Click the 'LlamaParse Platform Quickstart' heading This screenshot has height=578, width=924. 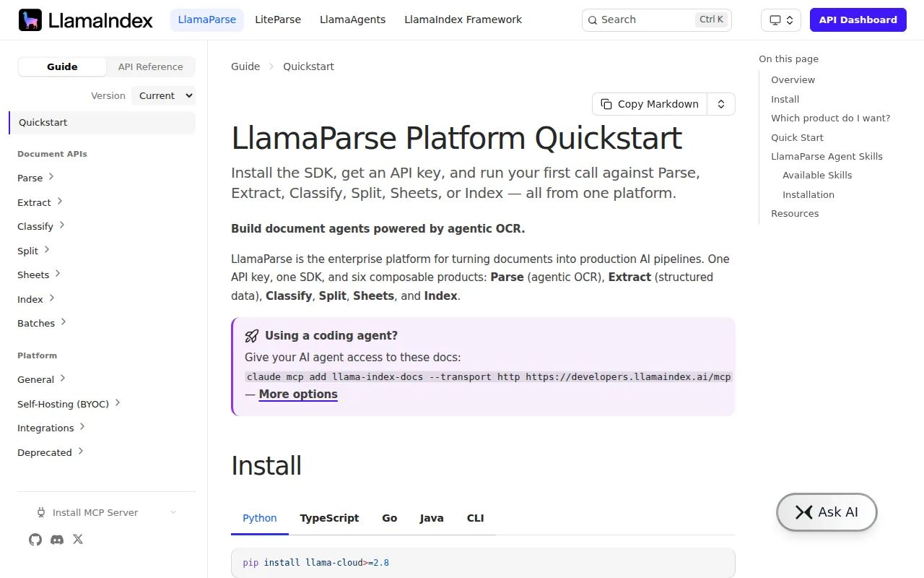456,139
